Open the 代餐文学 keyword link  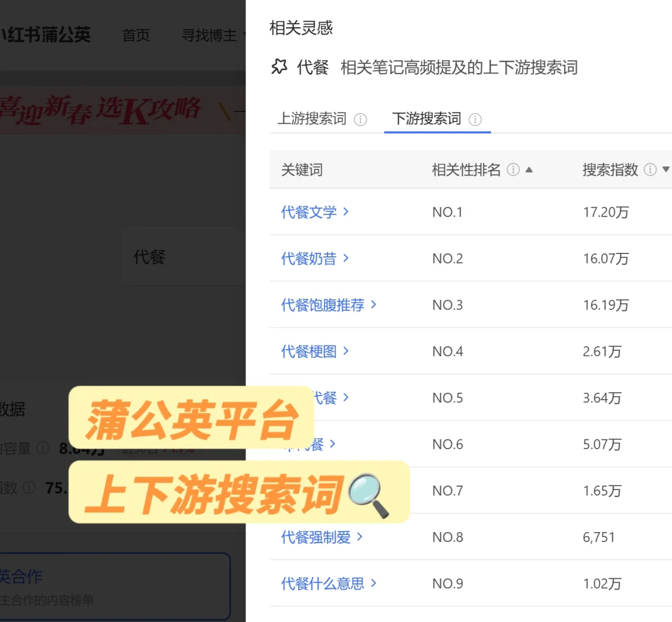click(309, 212)
